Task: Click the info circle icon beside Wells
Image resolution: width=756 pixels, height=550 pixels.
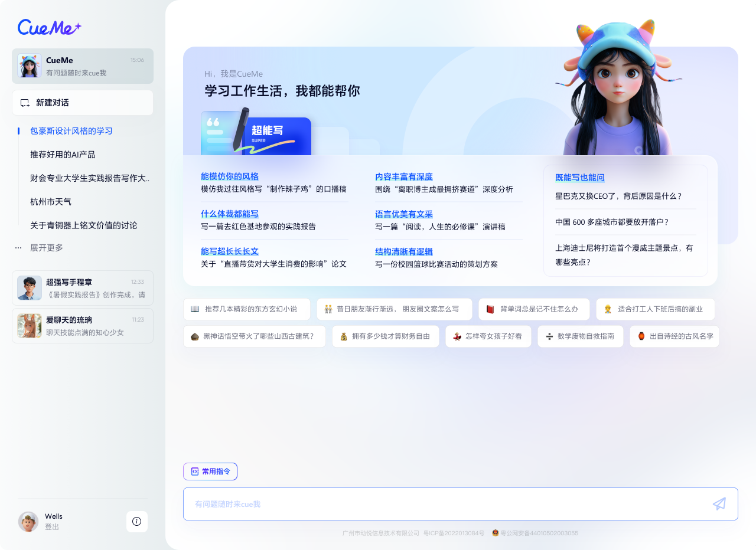Action: point(136,522)
